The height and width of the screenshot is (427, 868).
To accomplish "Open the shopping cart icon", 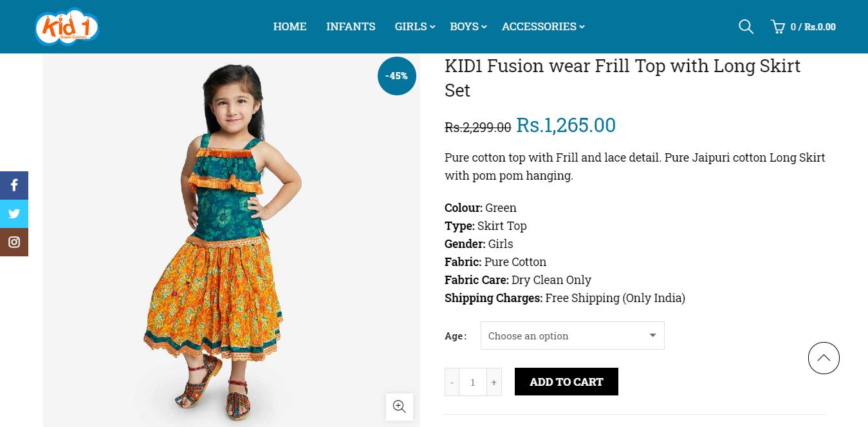I will click(778, 26).
